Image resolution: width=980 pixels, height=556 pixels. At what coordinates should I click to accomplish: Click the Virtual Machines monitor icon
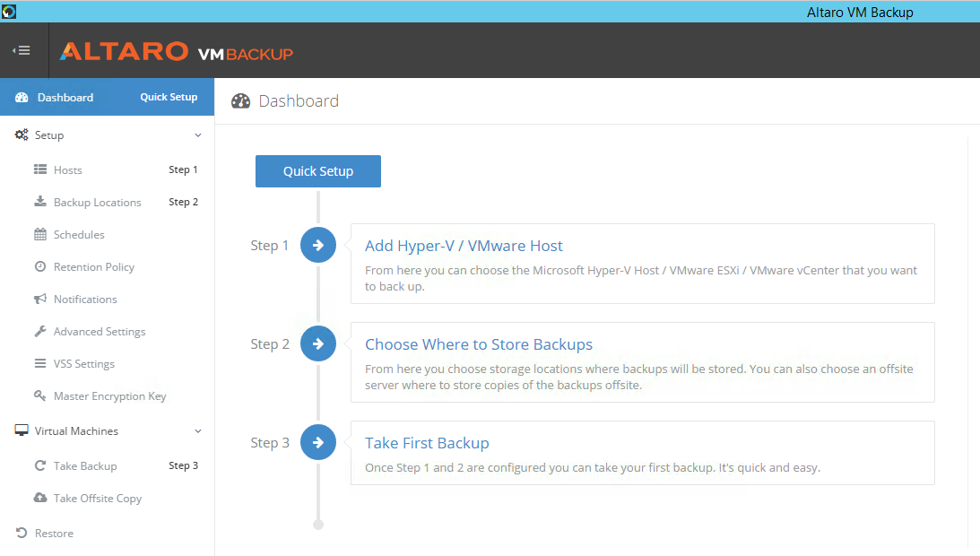tap(22, 431)
